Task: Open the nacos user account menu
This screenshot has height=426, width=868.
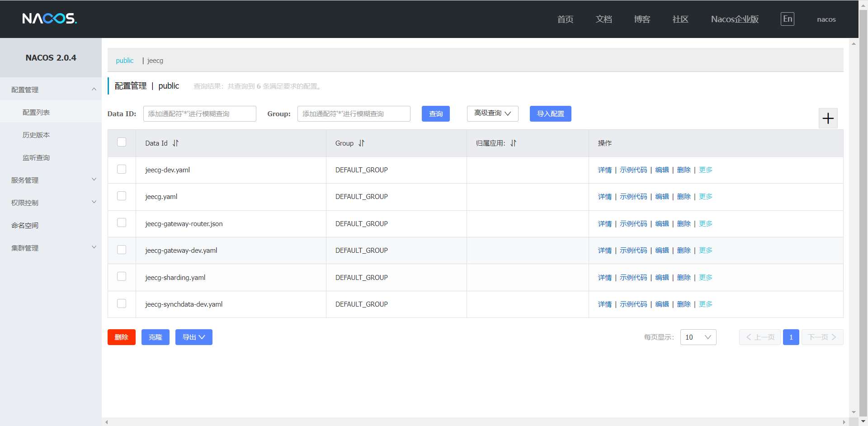Action: [826, 19]
